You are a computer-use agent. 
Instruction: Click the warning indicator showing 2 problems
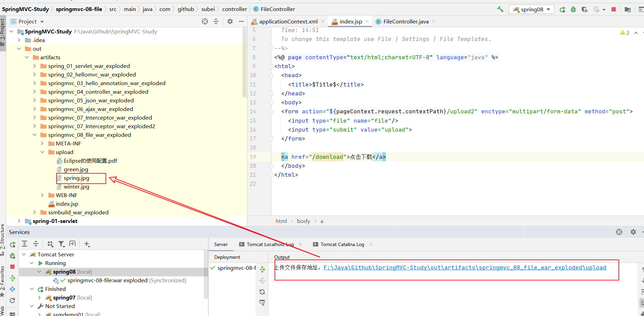(x=625, y=33)
